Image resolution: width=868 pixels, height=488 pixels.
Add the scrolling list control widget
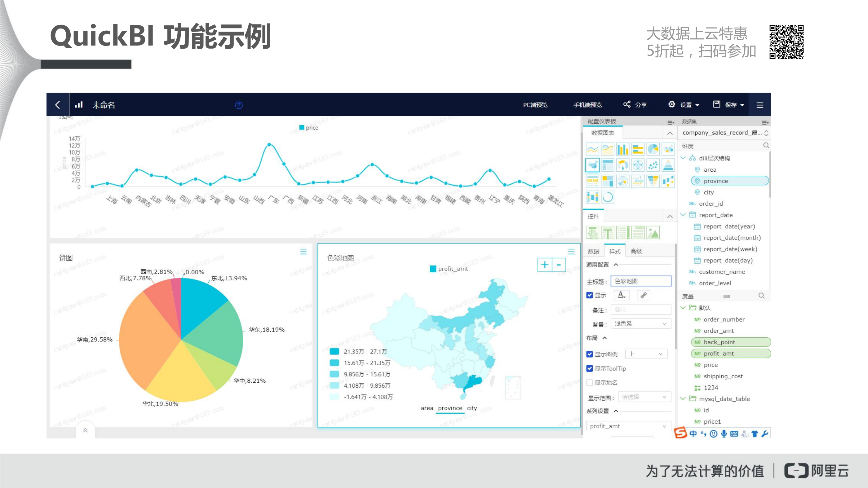pos(623,232)
